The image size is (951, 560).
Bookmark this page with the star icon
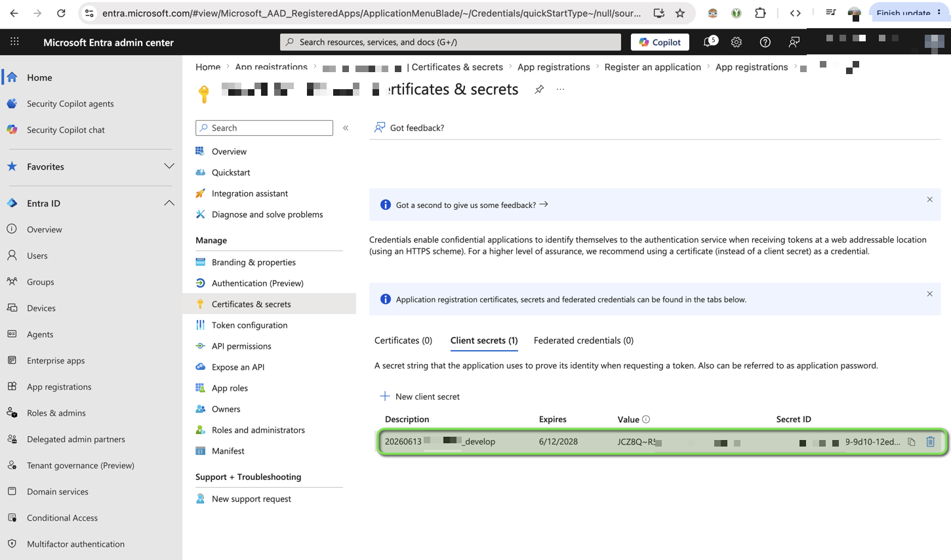(680, 13)
